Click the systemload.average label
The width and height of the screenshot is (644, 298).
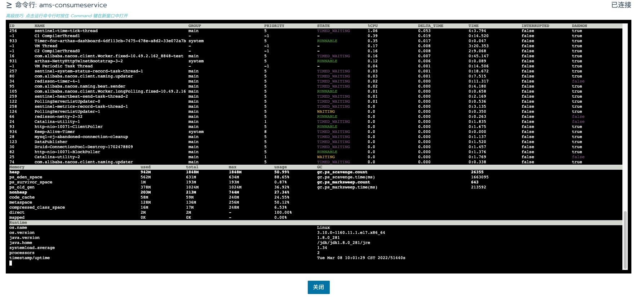click(32, 248)
